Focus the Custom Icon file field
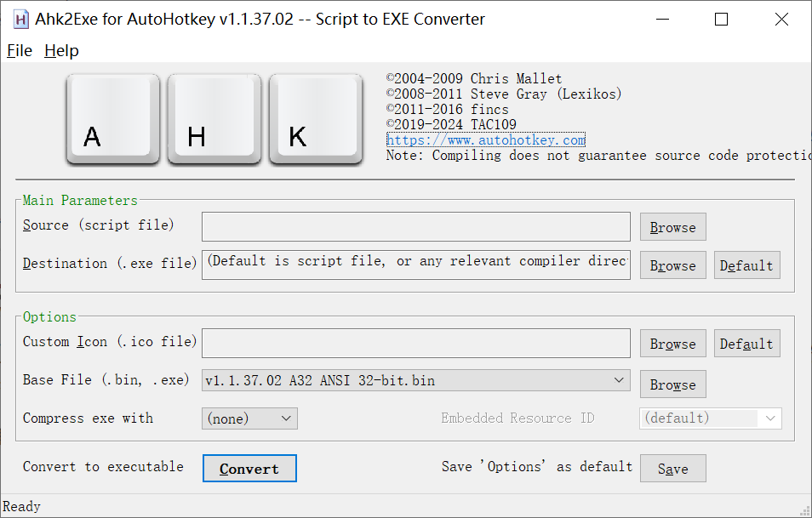This screenshot has height=518, width=812. tap(416, 343)
